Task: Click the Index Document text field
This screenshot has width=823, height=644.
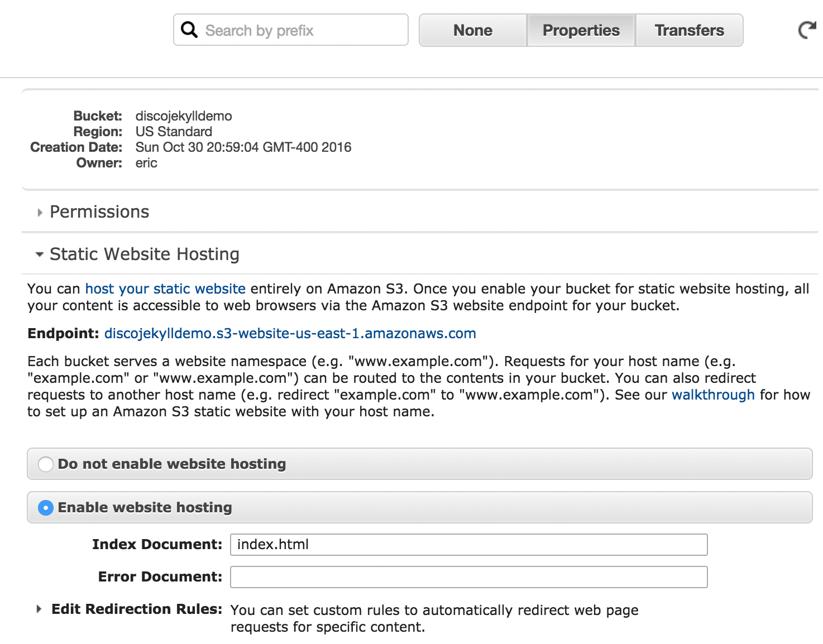Action: coord(468,545)
